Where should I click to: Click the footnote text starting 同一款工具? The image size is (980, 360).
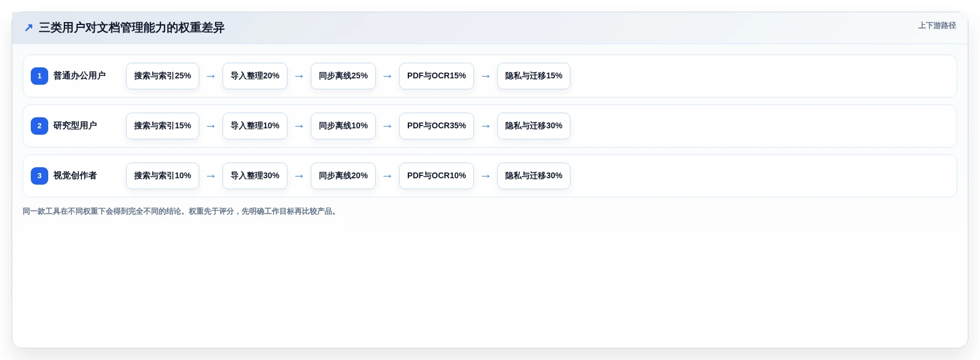pyautogui.click(x=181, y=211)
